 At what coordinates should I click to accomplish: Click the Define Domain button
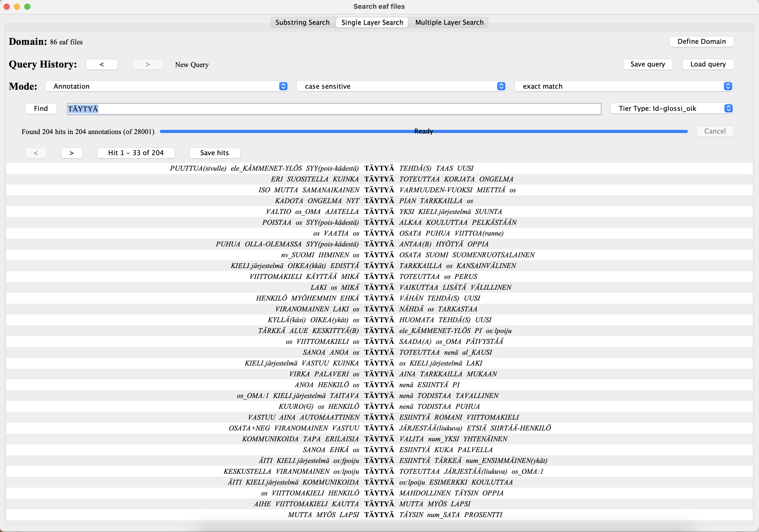(x=701, y=42)
